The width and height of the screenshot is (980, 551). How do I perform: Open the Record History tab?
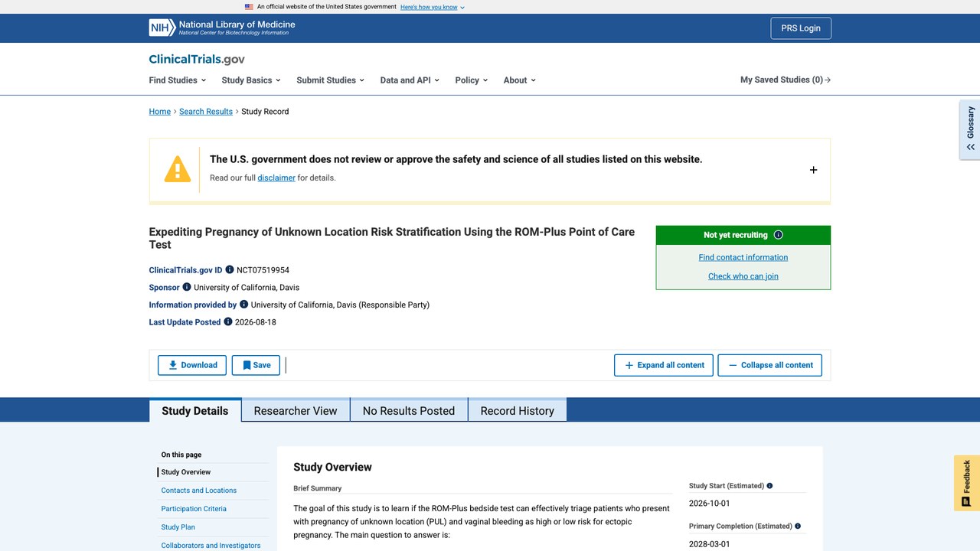click(518, 411)
